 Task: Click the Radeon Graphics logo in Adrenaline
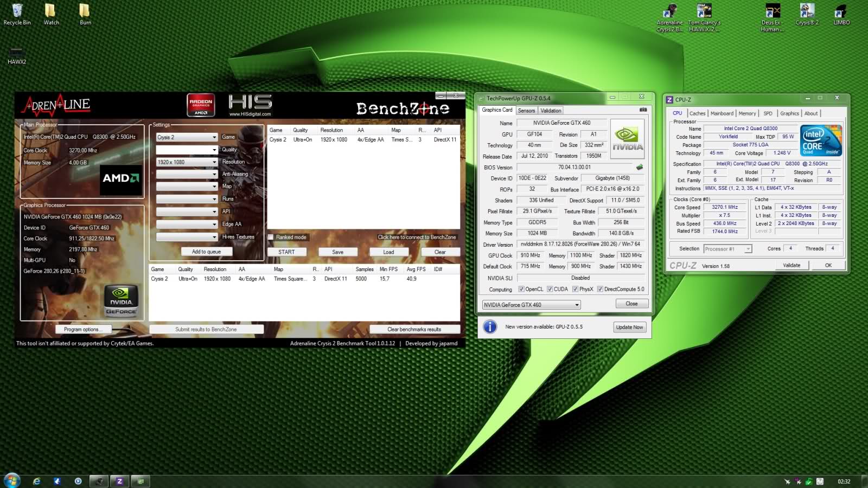[x=201, y=105]
